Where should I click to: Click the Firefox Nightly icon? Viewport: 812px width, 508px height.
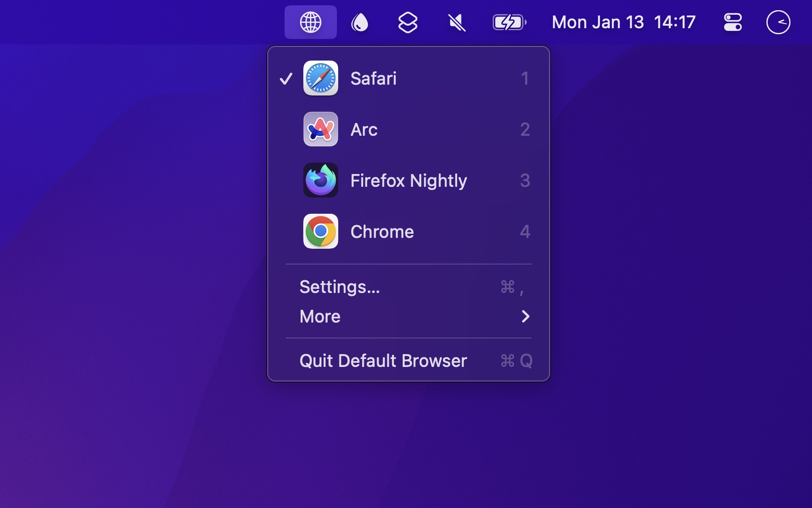pyautogui.click(x=321, y=180)
